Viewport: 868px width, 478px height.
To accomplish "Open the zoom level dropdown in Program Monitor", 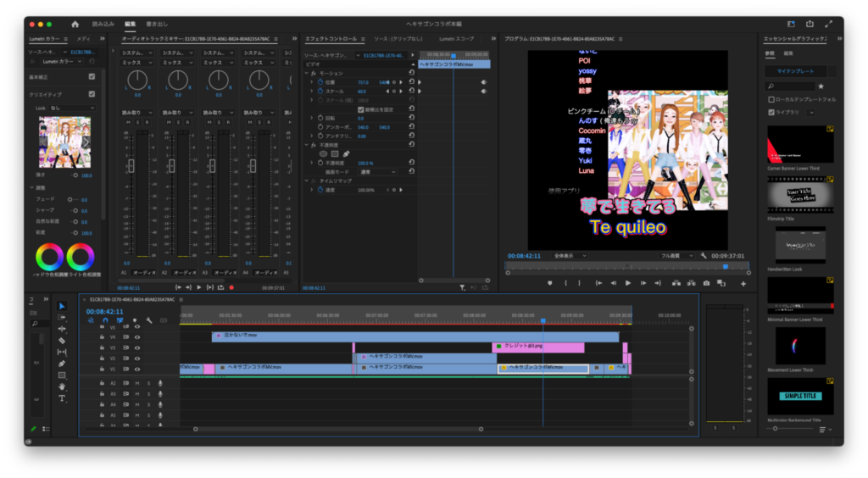I will 570,256.
